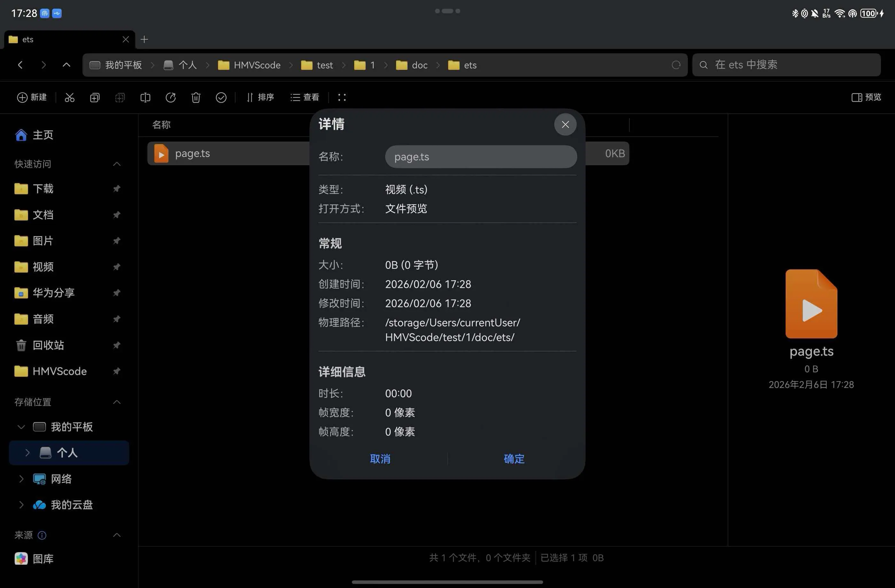This screenshot has height=588, width=895.
Task: Click the 名称 field containing page.ts
Action: pos(481,157)
